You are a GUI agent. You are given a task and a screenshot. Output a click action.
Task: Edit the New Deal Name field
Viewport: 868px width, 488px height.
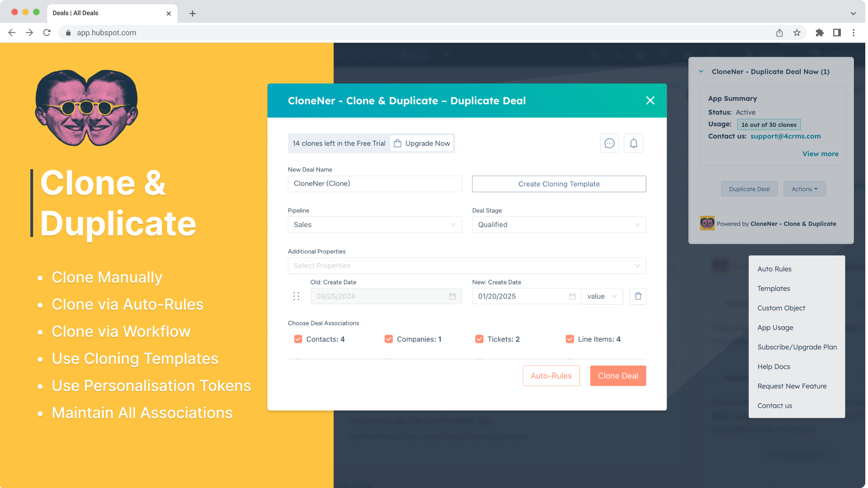click(x=374, y=184)
